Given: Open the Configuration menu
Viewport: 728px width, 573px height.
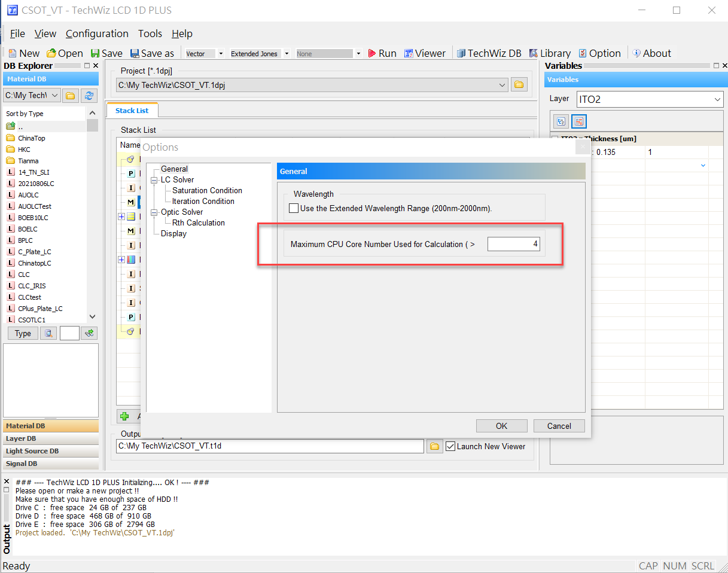Looking at the screenshot, I should click(x=97, y=33).
